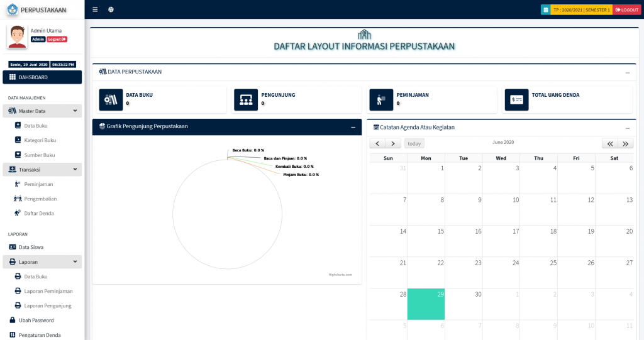Image resolution: width=644 pixels, height=340 pixels.
Task: Click the Pengaturan Denda sliders icon
Action: 13,335
